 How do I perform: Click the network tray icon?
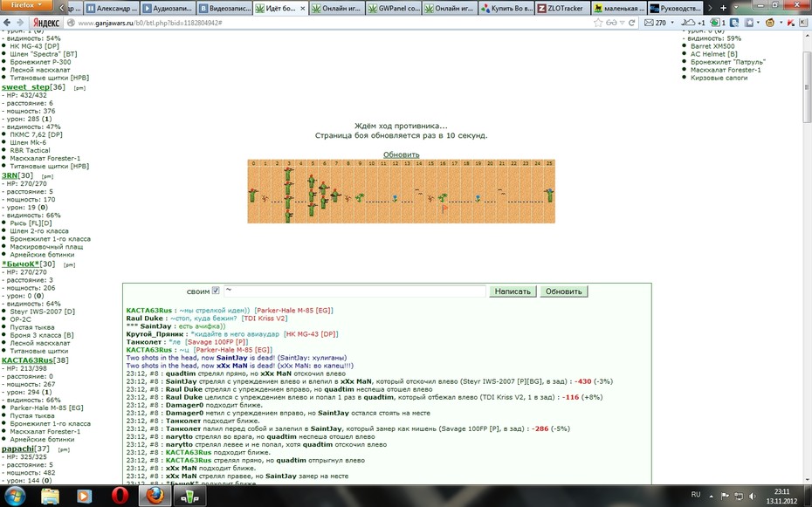[x=739, y=497]
